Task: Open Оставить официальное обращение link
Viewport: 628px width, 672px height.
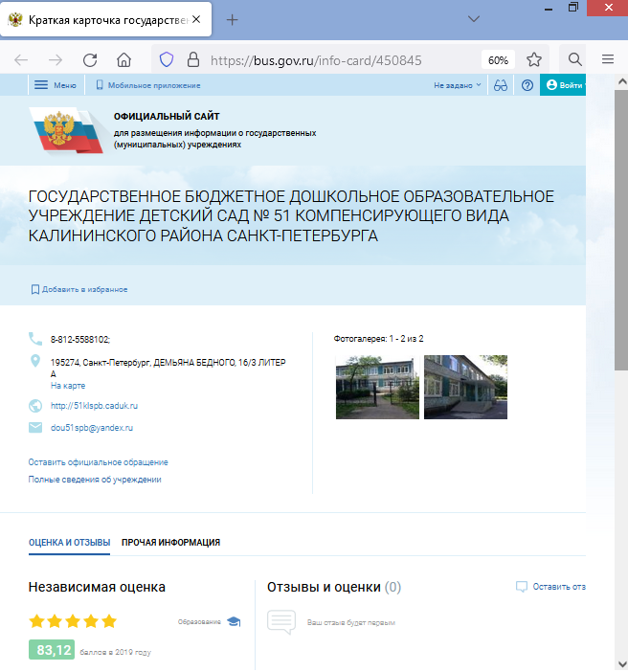Action: tap(99, 462)
